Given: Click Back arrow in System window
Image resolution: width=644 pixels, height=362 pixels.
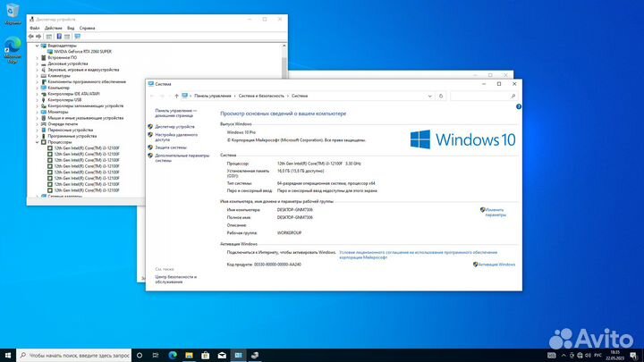Looking at the screenshot, I should [x=152, y=96].
